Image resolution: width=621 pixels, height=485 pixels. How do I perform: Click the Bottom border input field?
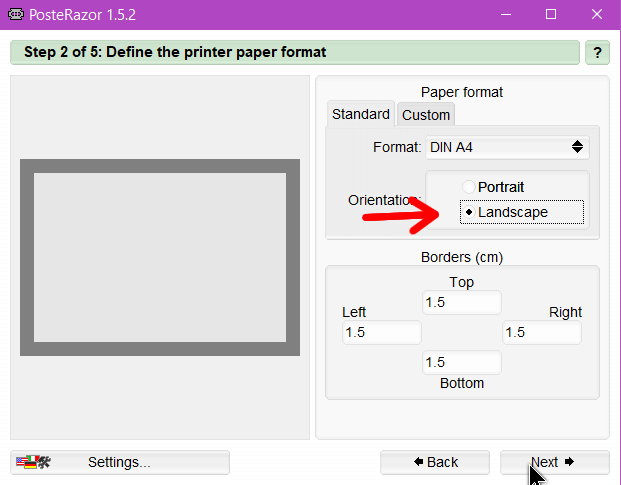click(x=462, y=362)
